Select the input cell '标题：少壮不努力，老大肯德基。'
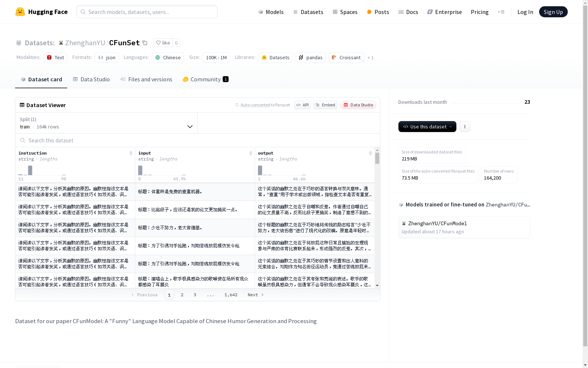588x368 pixels. pyautogui.click(x=195, y=228)
